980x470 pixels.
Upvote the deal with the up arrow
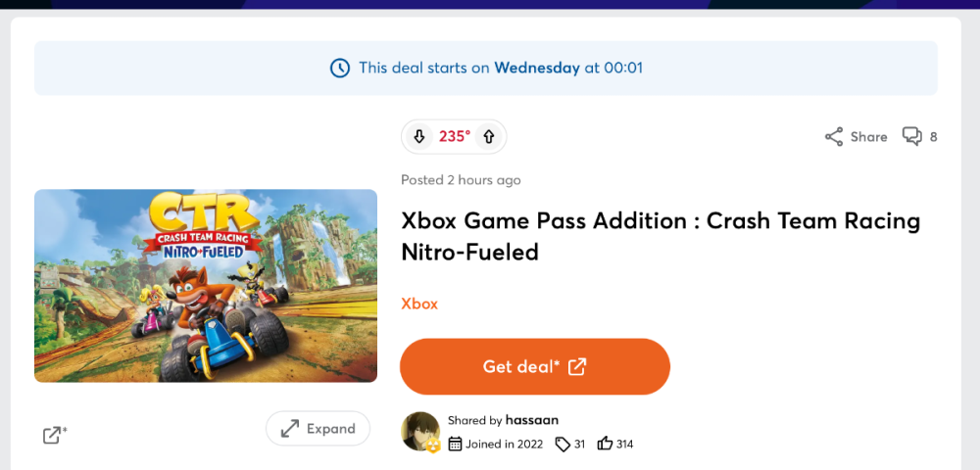pyautogui.click(x=489, y=137)
